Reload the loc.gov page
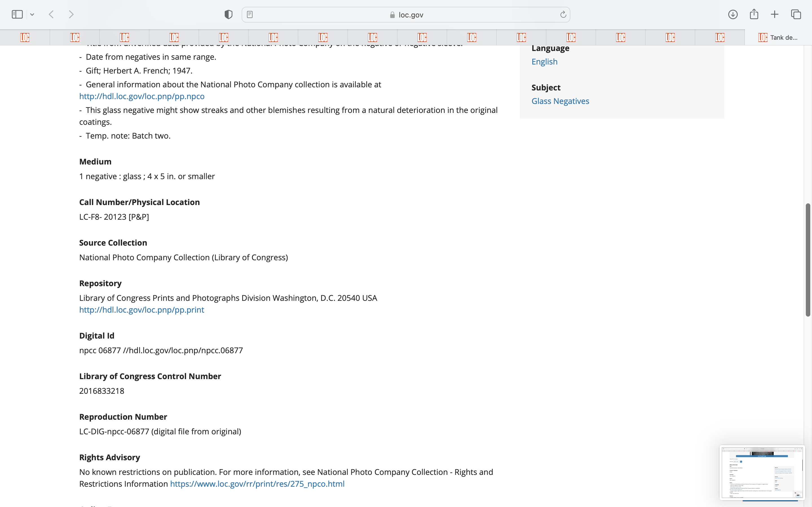812x507 pixels. pyautogui.click(x=563, y=14)
